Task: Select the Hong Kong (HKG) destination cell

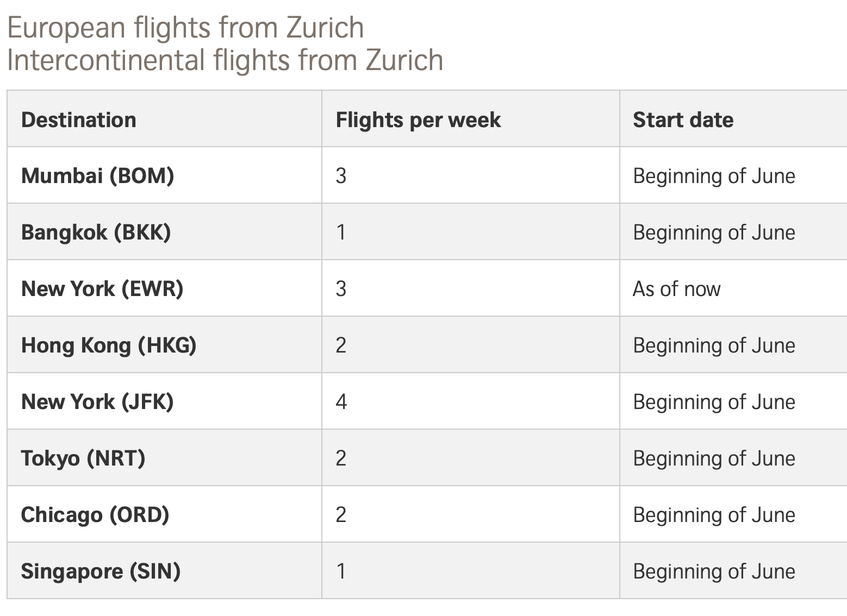Action: 109,345
